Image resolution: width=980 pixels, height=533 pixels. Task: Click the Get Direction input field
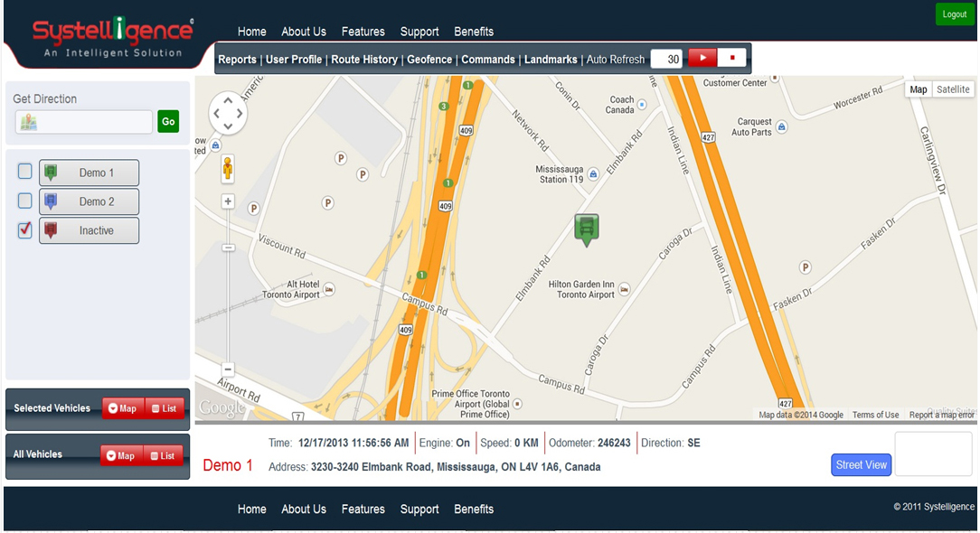[84, 122]
